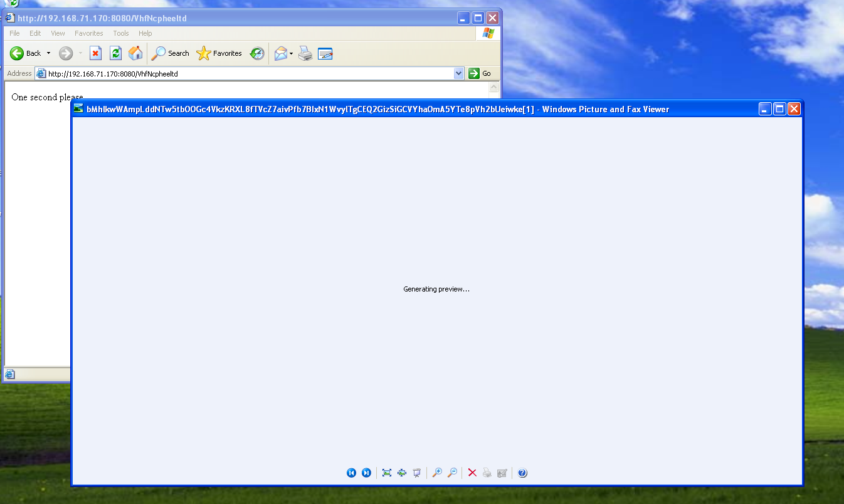The image size is (844, 504).
Task: Click the greyed Print icon in Picture Viewer
Action: [x=487, y=473]
